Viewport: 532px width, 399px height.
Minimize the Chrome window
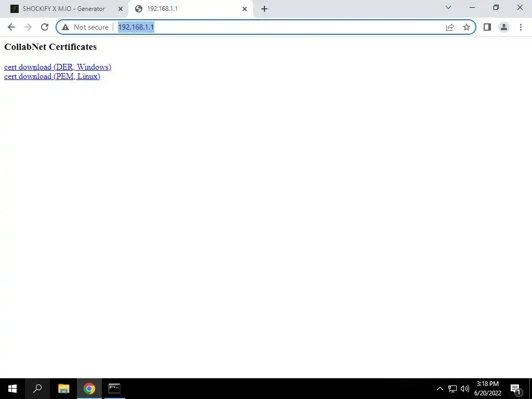(x=472, y=7)
